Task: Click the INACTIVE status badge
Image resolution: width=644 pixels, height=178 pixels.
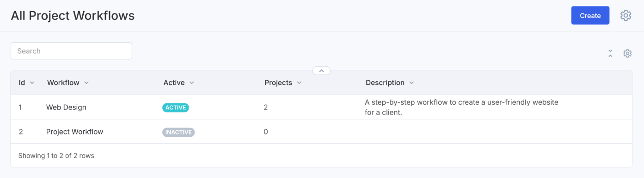Action: coord(178,132)
